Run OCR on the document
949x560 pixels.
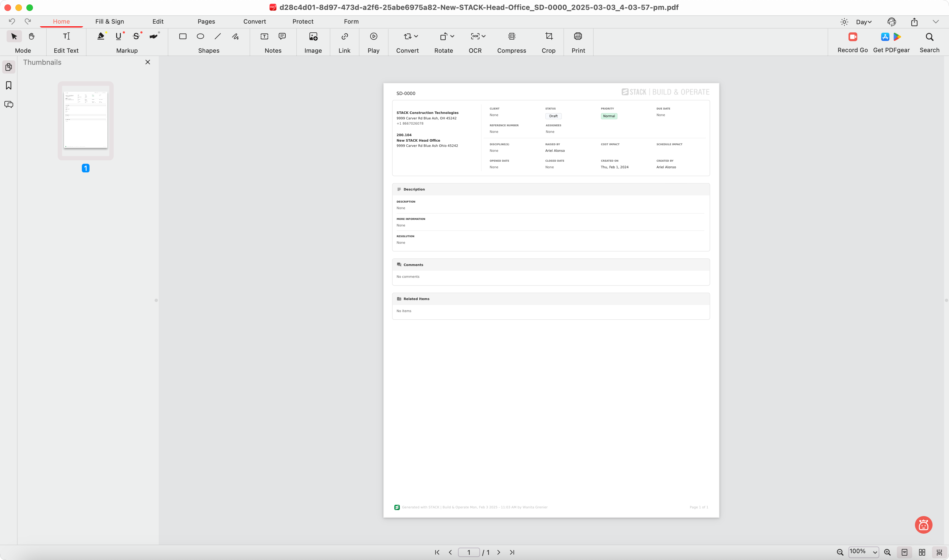[x=474, y=36]
